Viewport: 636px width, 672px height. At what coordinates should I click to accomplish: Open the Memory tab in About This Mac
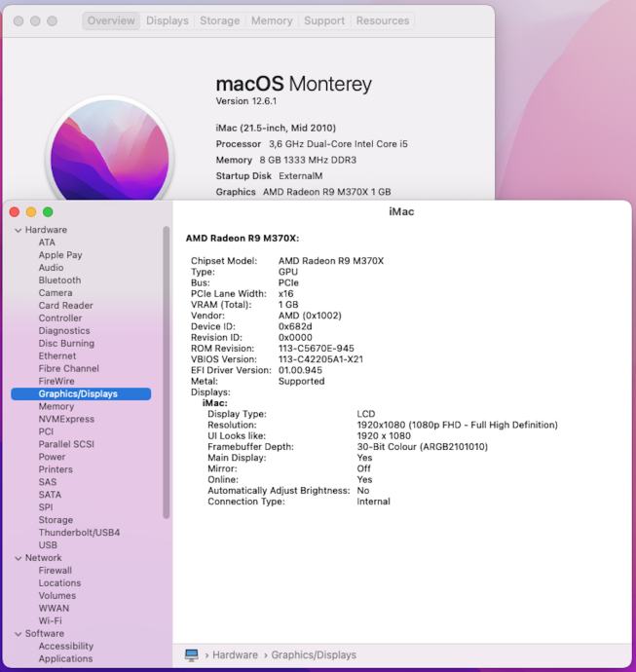tap(272, 20)
